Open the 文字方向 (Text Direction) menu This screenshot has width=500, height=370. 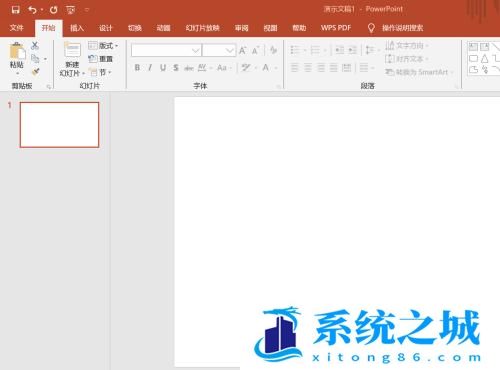[x=407, y=45]
